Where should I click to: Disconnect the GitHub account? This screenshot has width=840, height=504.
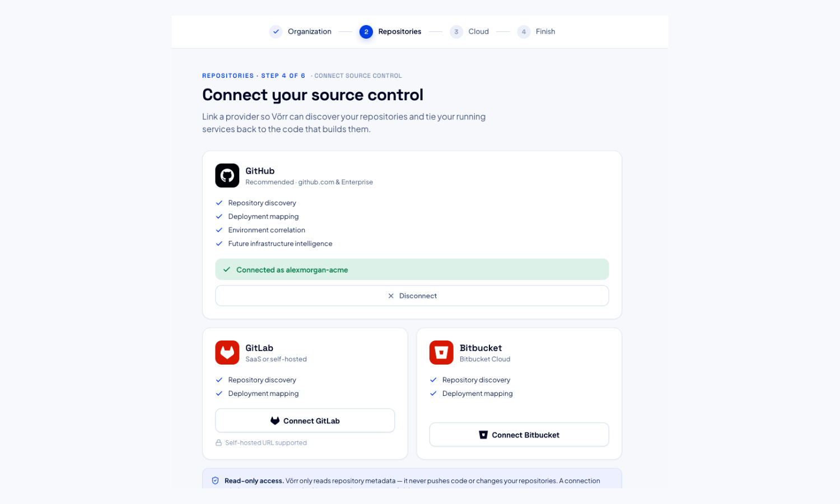412,296
